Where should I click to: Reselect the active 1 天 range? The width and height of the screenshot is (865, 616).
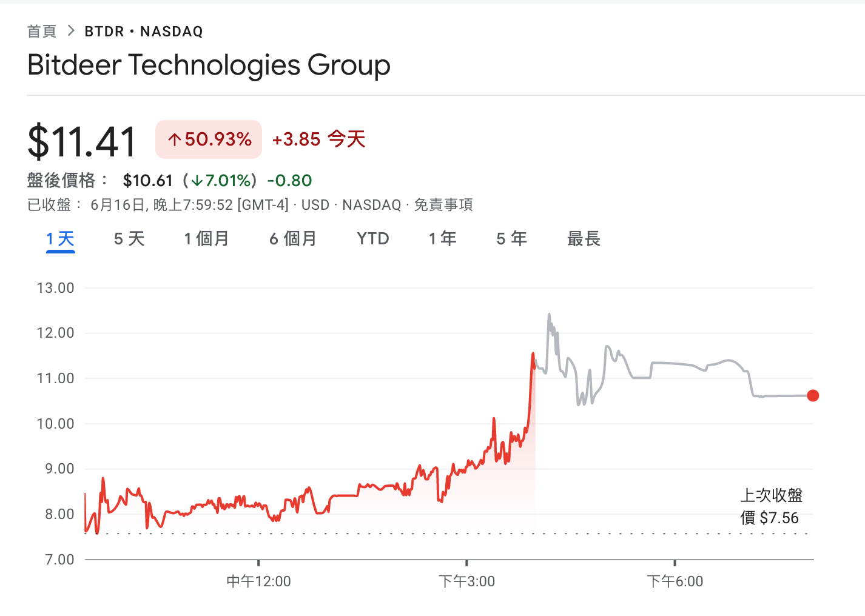(x=60, y=239)
